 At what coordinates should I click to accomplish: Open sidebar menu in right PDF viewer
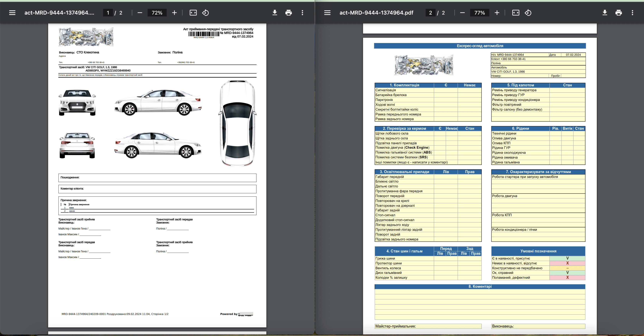[x=327, y=13]
